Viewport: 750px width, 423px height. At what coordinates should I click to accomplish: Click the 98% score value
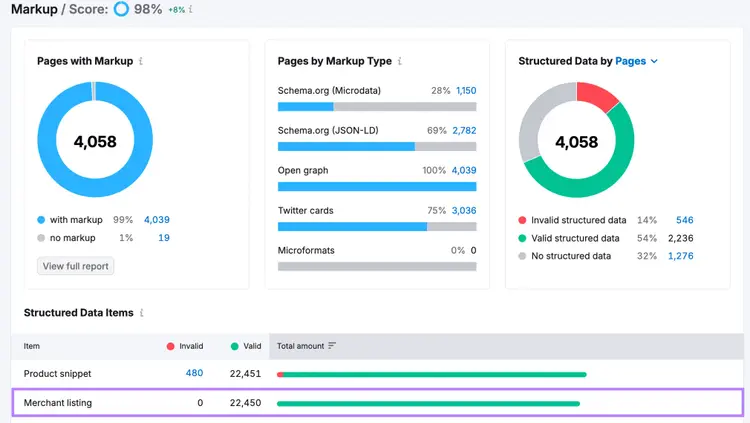pos(148,9)
